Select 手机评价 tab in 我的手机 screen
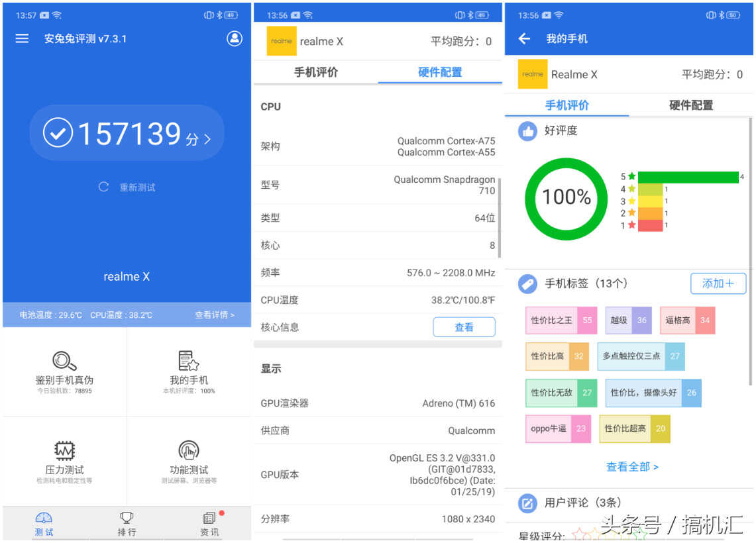The height and width of the screenshot is (543, 756). click(x=567, y=105)
